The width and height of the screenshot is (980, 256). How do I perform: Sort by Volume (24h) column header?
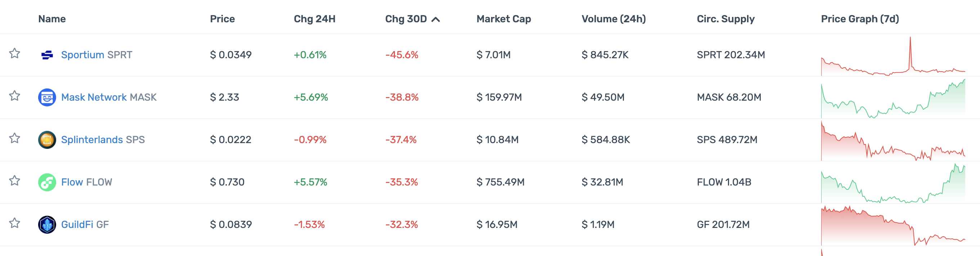click(613, 19)
